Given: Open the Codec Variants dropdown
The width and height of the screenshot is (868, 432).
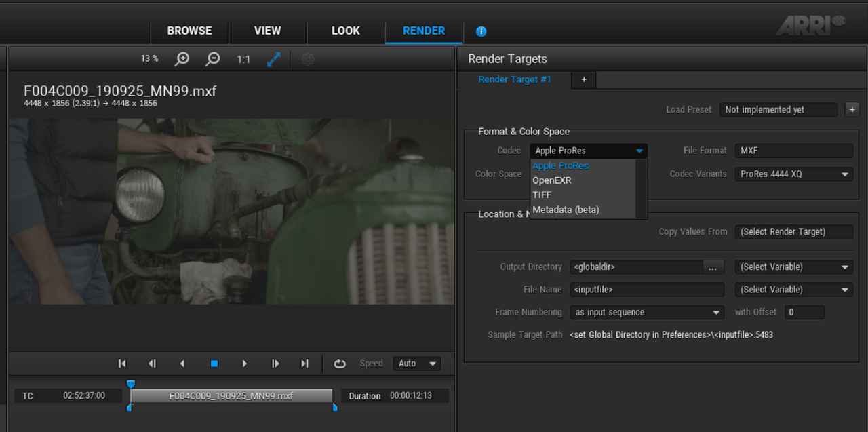Looking at the screenshot, I should click(794, 174).
